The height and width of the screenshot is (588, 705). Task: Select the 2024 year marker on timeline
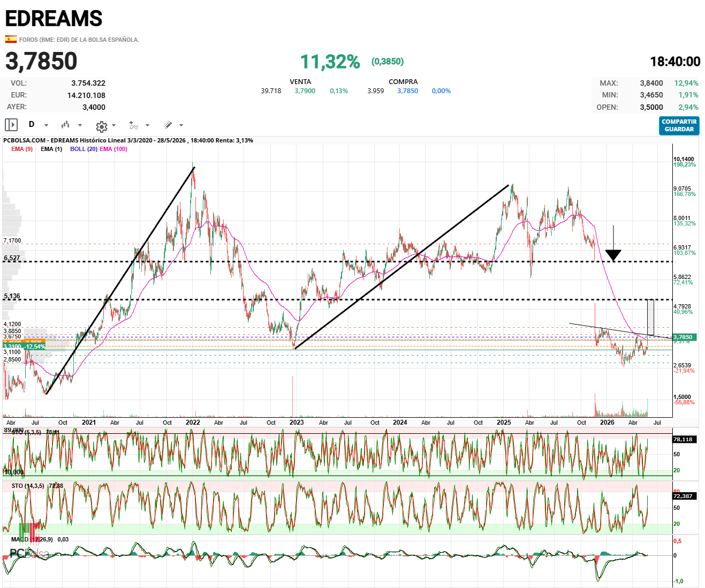(400, 423)
